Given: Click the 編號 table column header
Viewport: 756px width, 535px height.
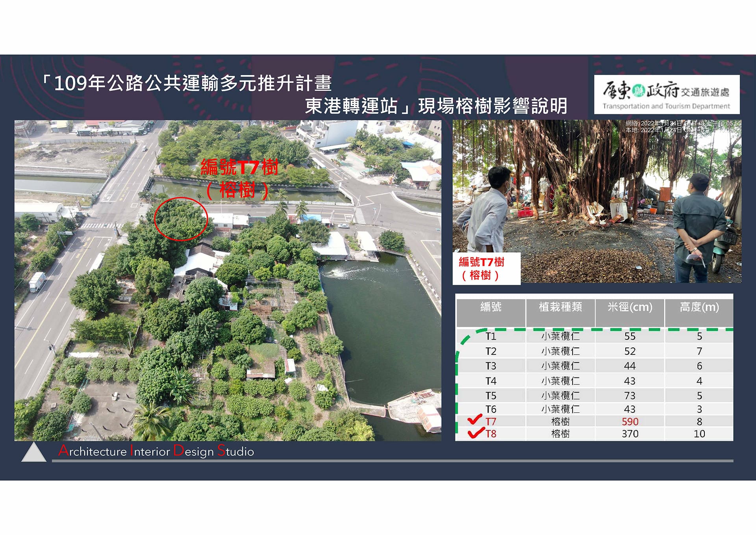Looking at the screenshot, I should [x=491, y=307].
